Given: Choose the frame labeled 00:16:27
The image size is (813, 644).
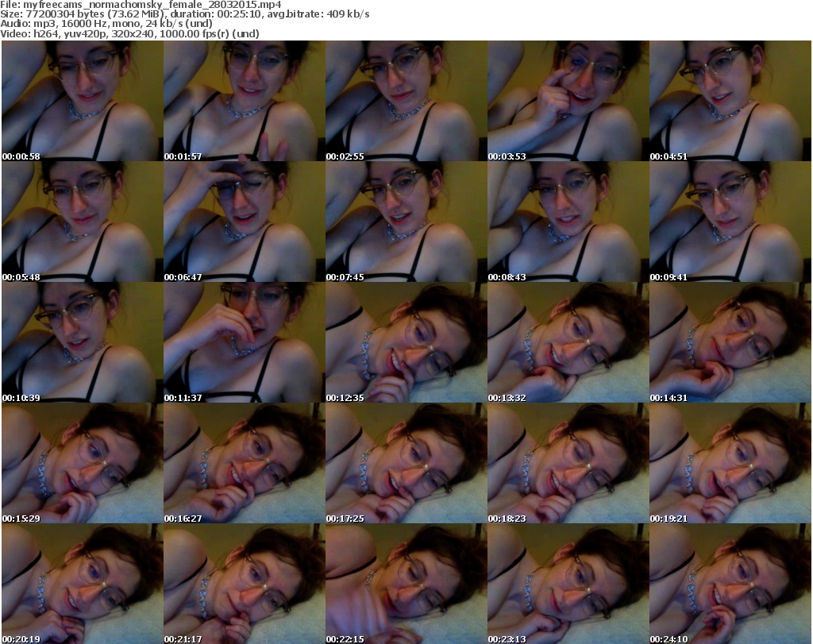Looking at the screenshot, I should point(245,463).
